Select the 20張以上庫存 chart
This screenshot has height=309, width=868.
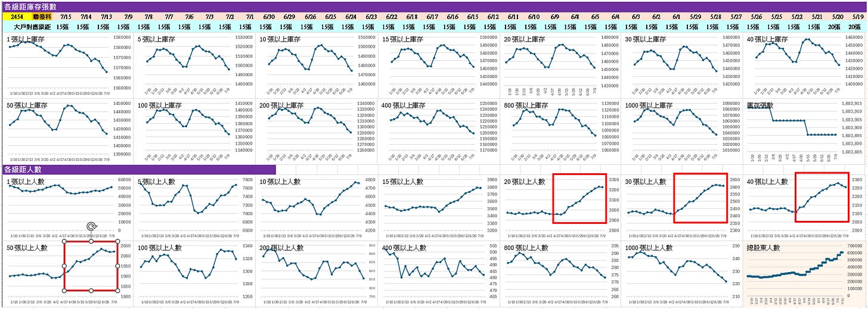[561, 64]
